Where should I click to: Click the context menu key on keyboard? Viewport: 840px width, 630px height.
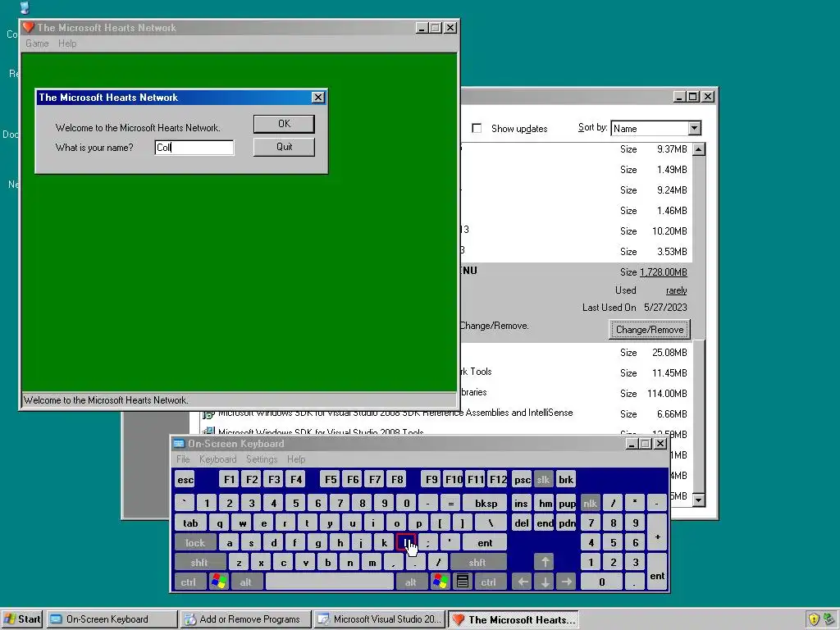click(463, 582)
